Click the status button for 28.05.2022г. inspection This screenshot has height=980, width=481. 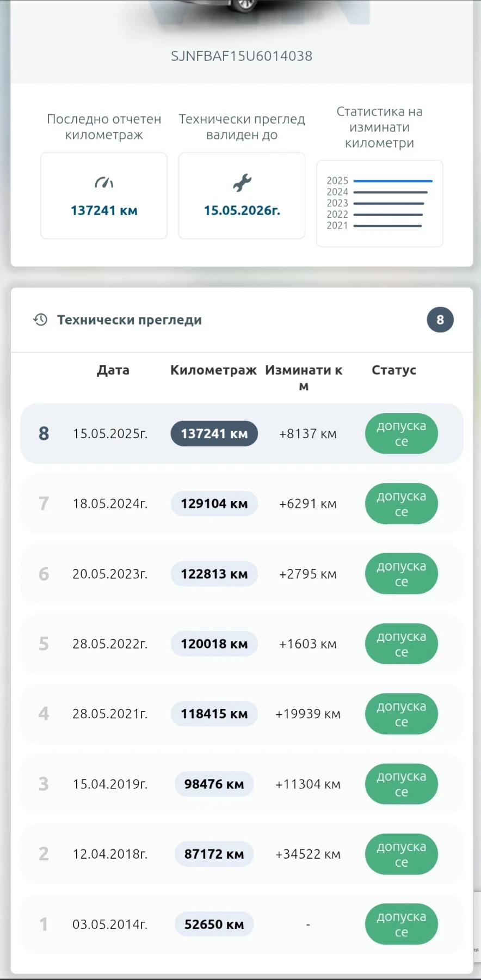click(x=401, y=644)
